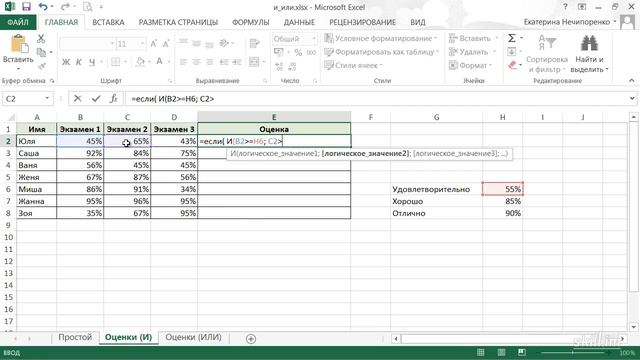Click the AutoSum sigma icon
This screenshot has height=360, width=640.
click(512, 38)
